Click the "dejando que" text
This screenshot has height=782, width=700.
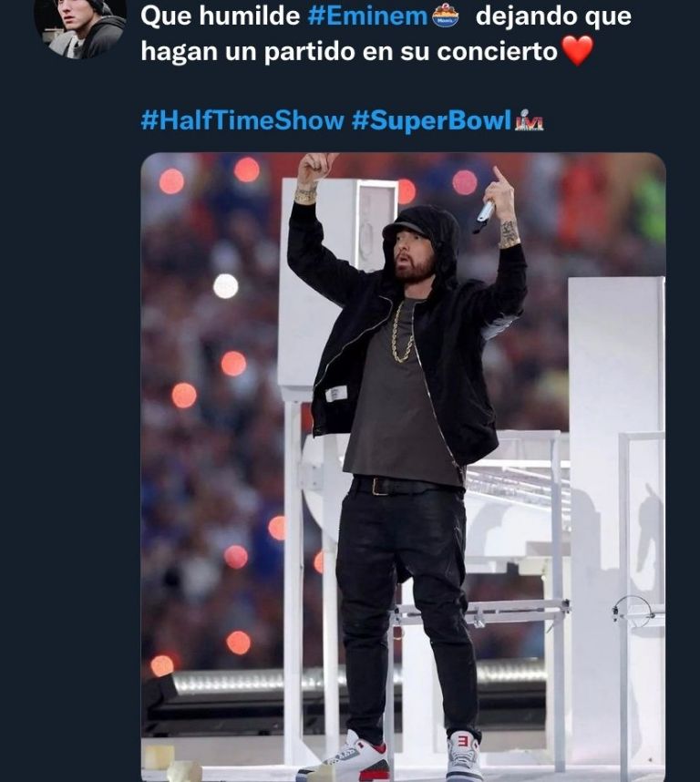click(x=553, y=16)
